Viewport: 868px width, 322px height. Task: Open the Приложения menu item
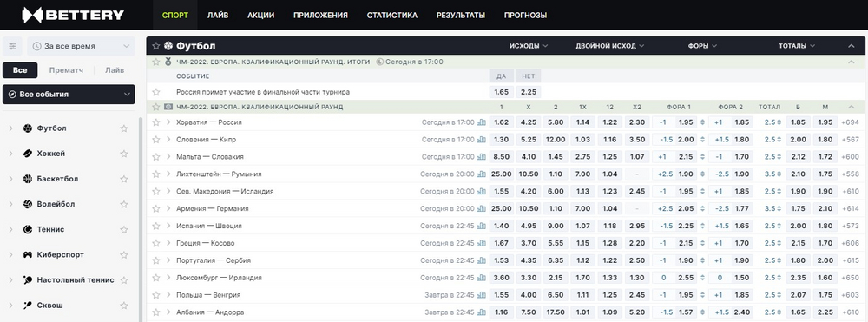(x=320, y=15)
